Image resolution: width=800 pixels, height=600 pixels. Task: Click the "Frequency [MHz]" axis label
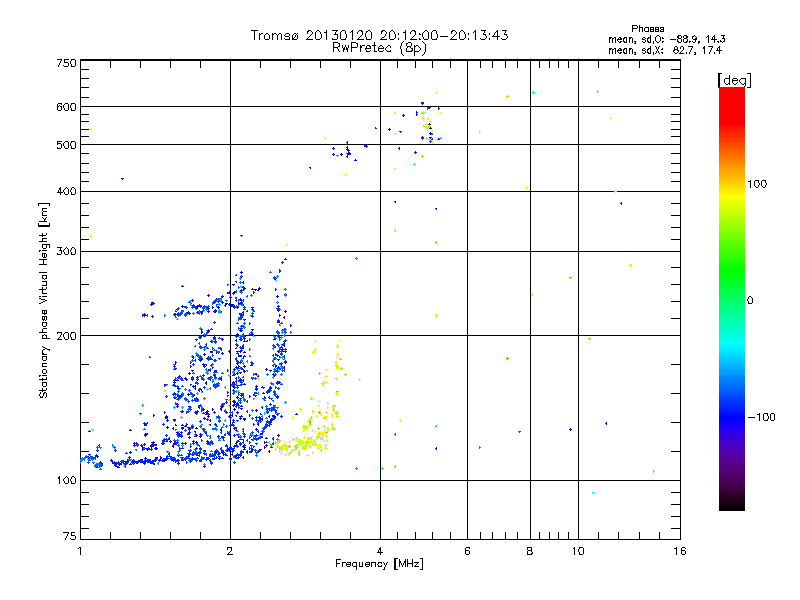point(379,564)
